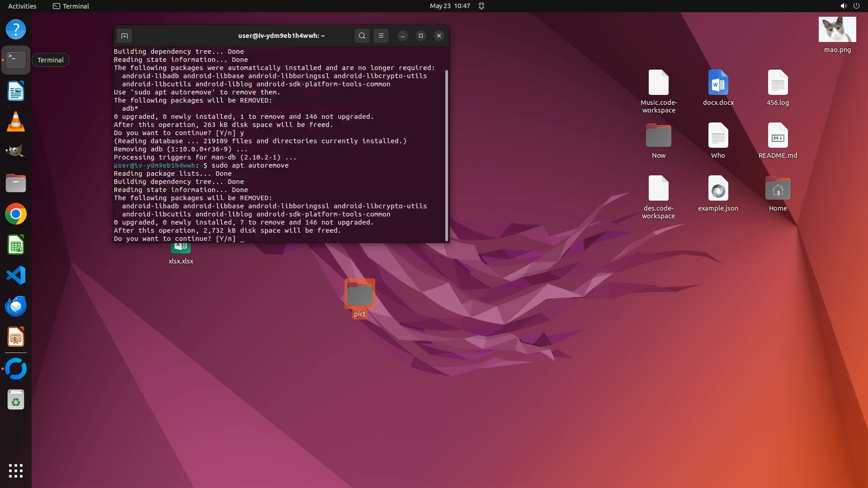Select the README.md desktop file

coord(778,136)
